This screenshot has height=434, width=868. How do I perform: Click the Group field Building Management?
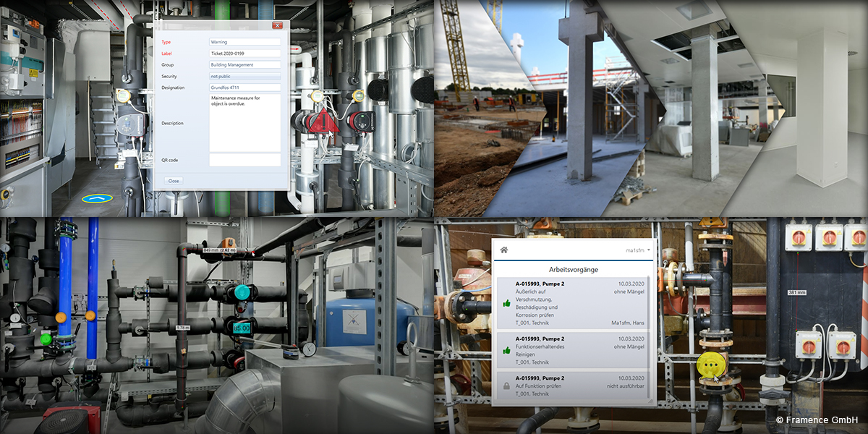[x=244, y=65]
